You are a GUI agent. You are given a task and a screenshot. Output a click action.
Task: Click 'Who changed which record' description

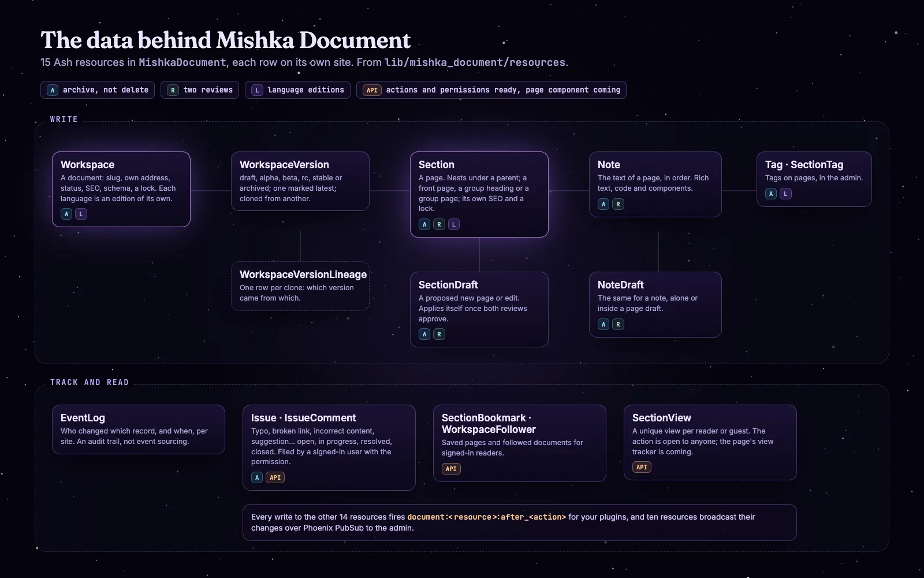click(134, 436)
